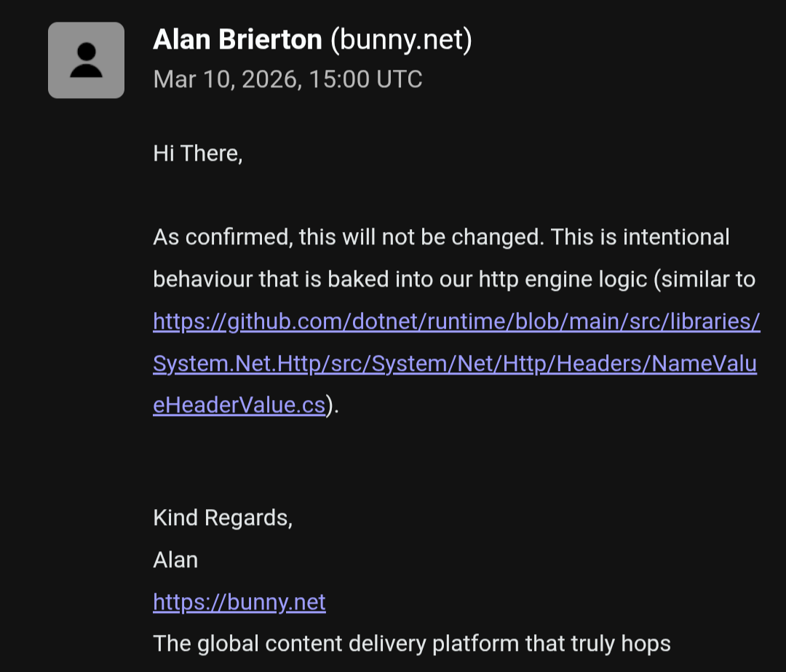Click the "Mar 10, 2026" date
786x672 pixels.
226,79
